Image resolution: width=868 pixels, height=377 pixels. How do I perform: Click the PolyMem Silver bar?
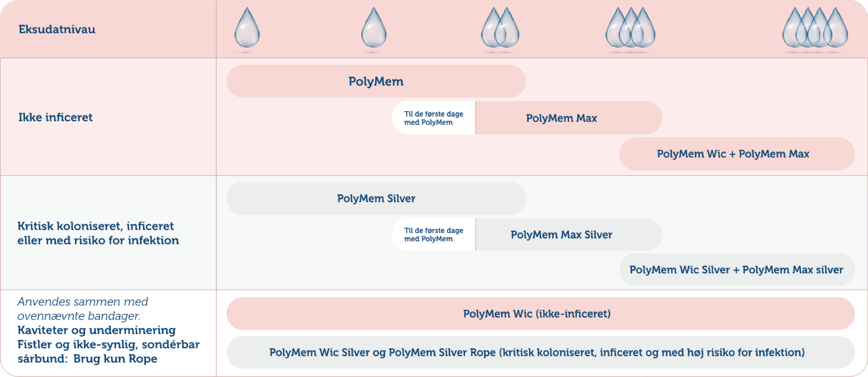(376, 198)
